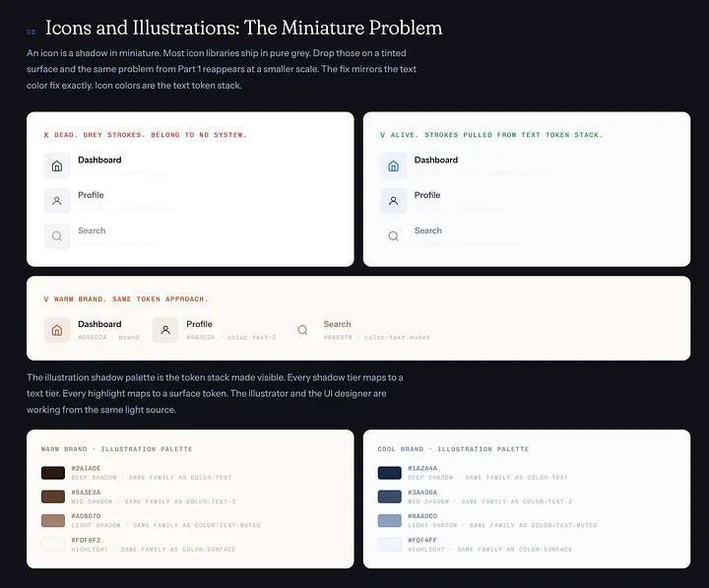
Task: Click the Dashboard label in the Alive card
Action: point(436,161)
